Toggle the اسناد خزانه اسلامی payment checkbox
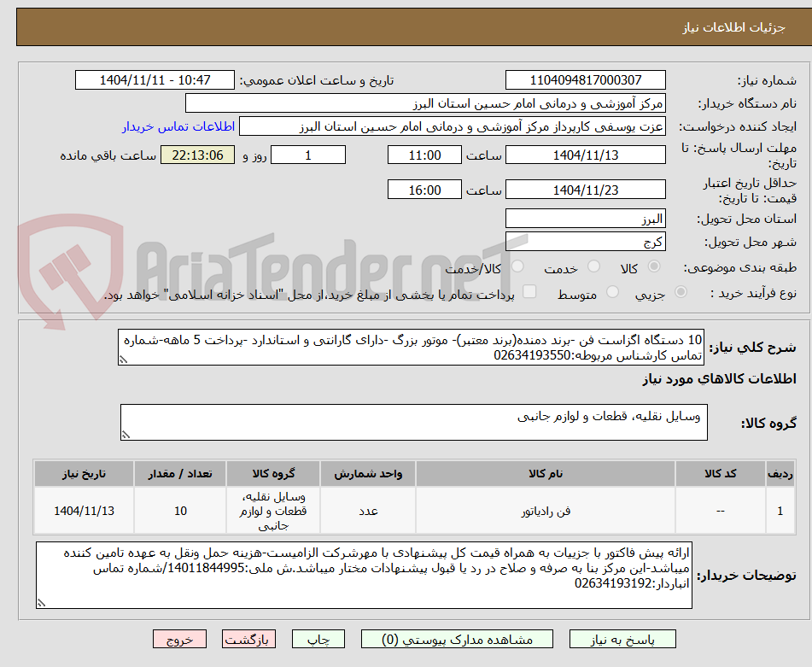 point(529,292)
